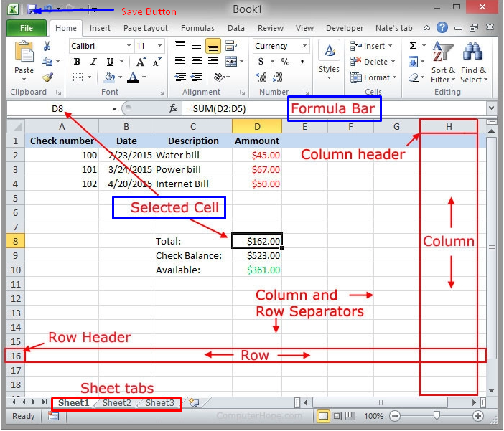Increase indent in Alignment group
The width and height of the screenshot is (504, 431).
click(197, 77)
